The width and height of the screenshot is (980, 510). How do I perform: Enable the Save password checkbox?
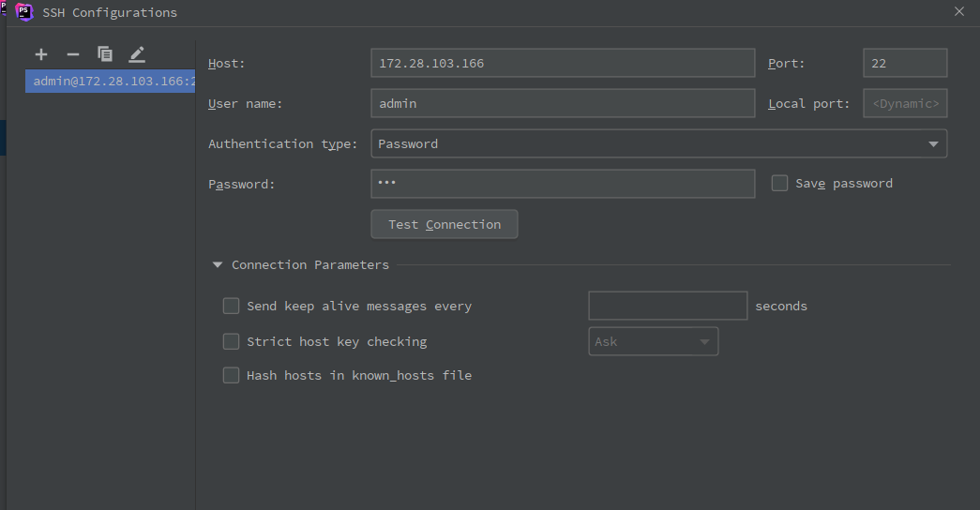coord(779,184)
